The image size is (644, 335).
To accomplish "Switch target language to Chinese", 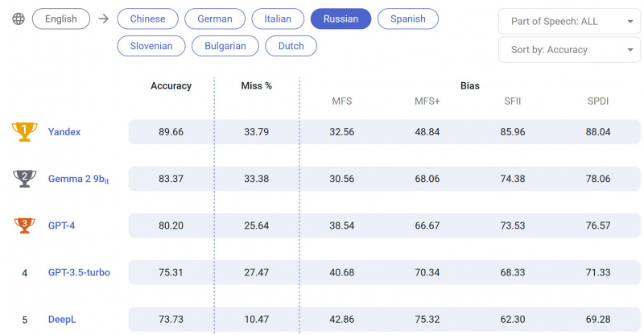I will point(147,19).
